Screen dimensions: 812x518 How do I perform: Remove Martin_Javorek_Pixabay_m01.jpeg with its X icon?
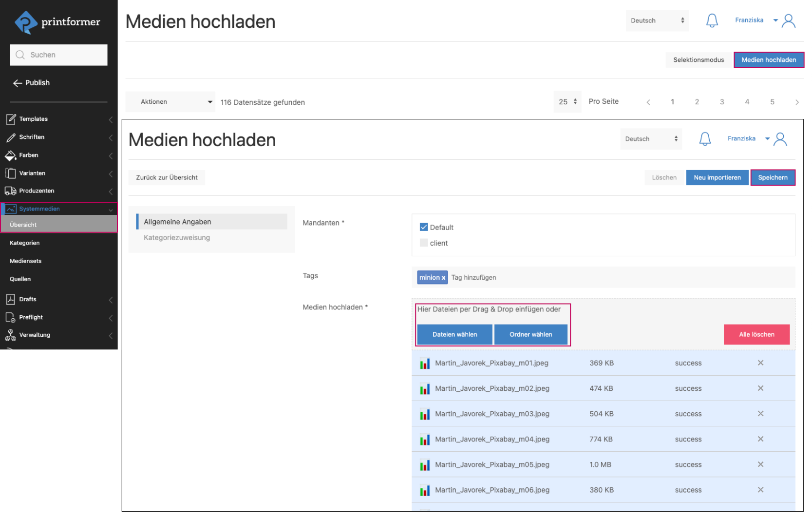[760, 363]
